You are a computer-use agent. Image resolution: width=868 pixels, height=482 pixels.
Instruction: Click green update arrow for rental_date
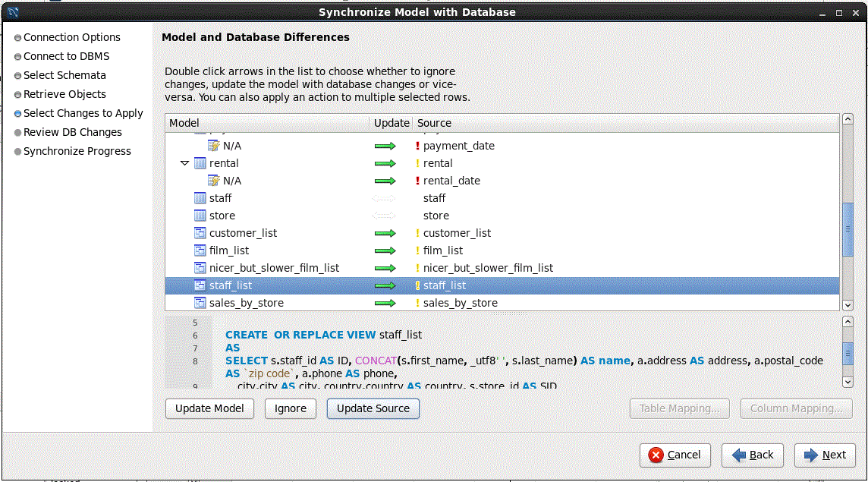[385, 181]
